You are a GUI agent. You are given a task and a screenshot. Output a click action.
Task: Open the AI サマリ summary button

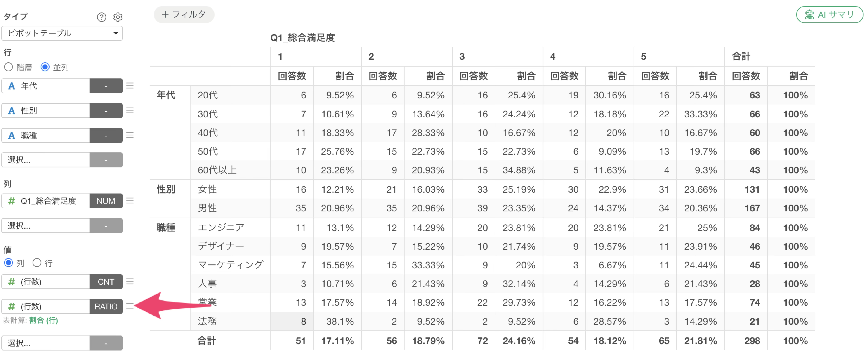click(x=829, y=14)
